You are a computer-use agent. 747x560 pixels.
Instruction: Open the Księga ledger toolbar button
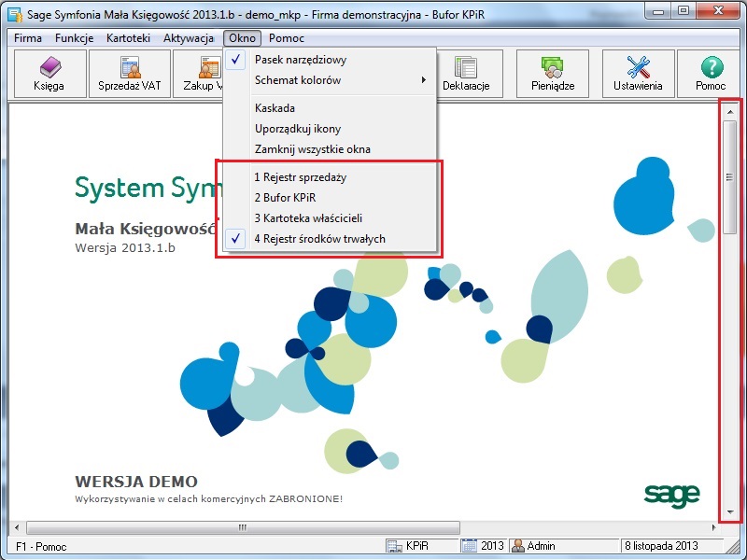click(49, 74)
